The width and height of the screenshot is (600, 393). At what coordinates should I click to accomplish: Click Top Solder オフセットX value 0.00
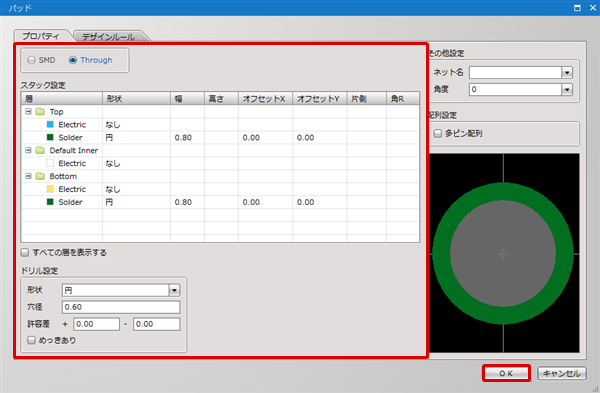pos(251,137)
